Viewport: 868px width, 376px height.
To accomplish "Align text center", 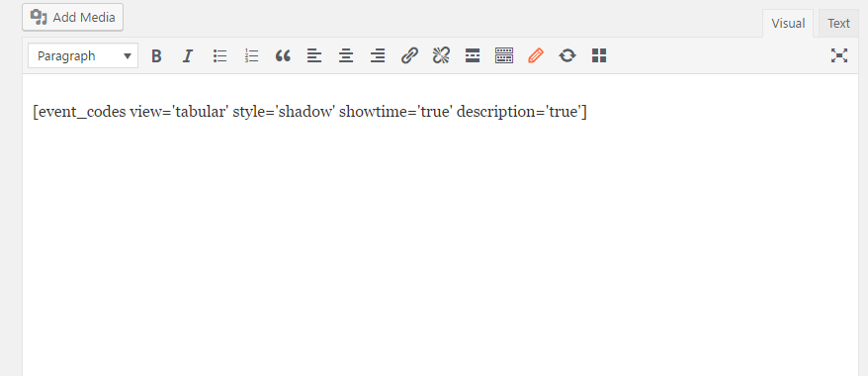I will click(346, 56).
